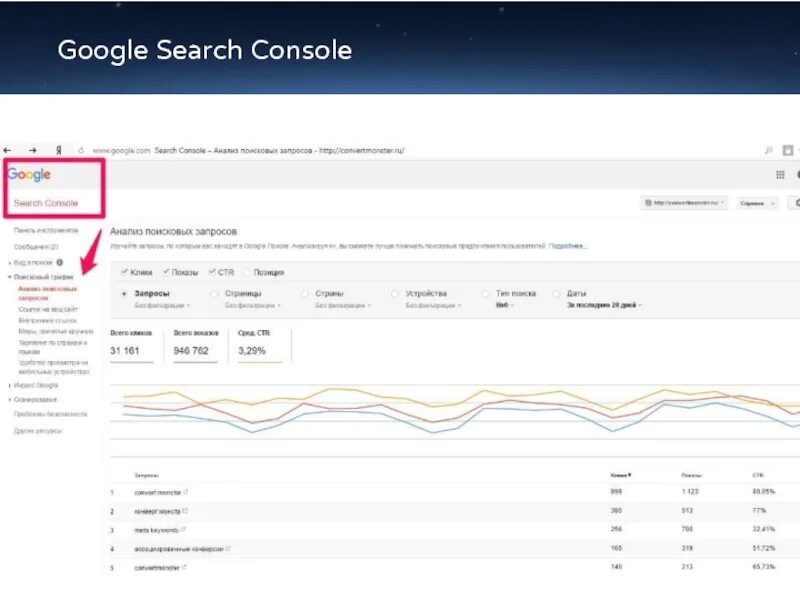Open Сообщения (2) in sidebar
This screenshot has height=600, width=800.
(36, 246)
